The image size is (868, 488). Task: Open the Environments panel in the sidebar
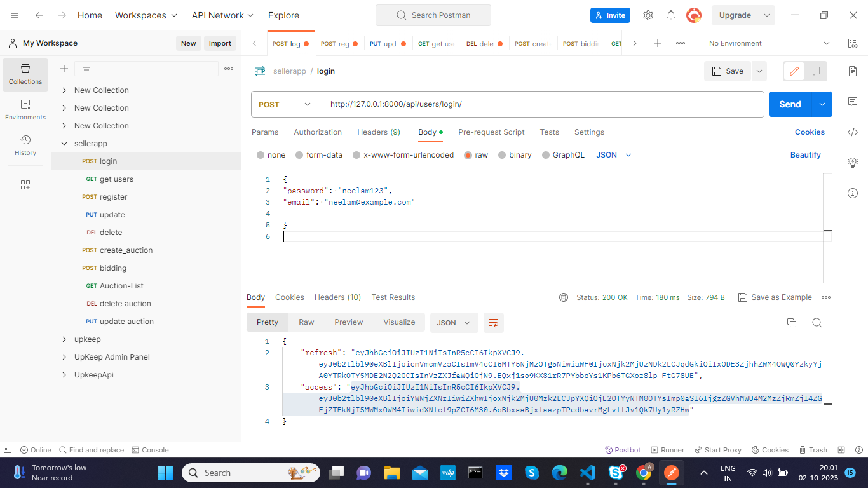coord(25,108)
